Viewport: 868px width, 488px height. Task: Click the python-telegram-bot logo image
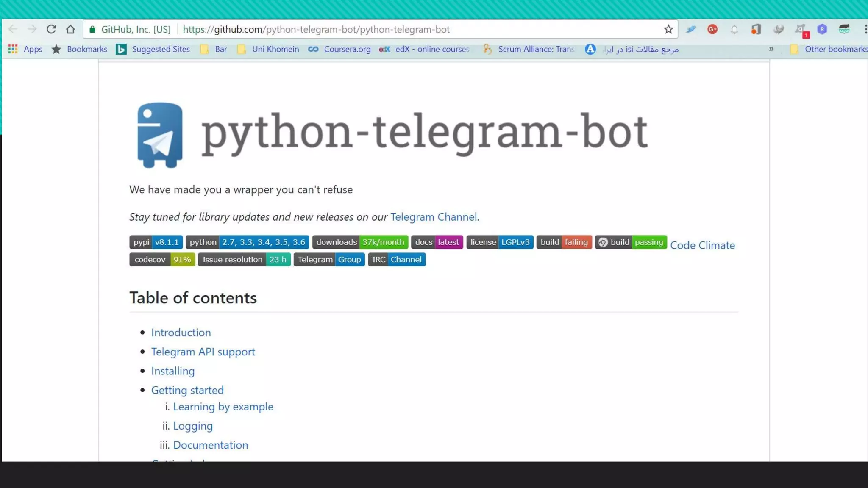point(160,135)
